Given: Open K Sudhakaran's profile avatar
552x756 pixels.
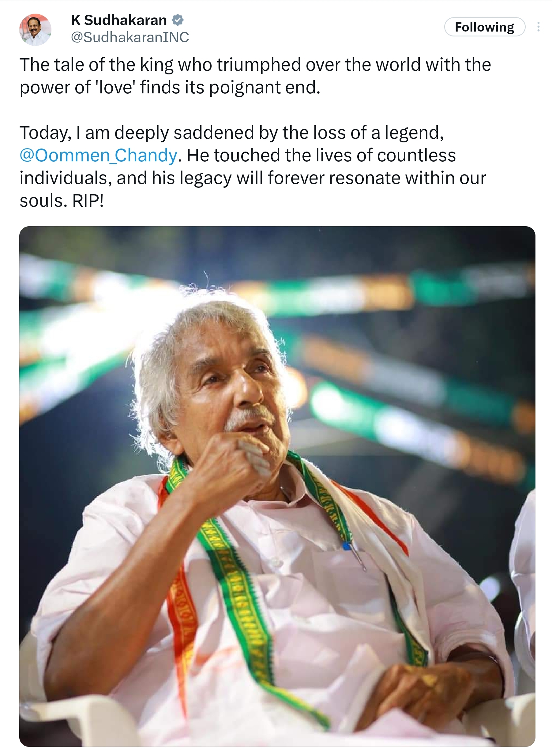Looking at the screenshot, I should coord(36,29).
